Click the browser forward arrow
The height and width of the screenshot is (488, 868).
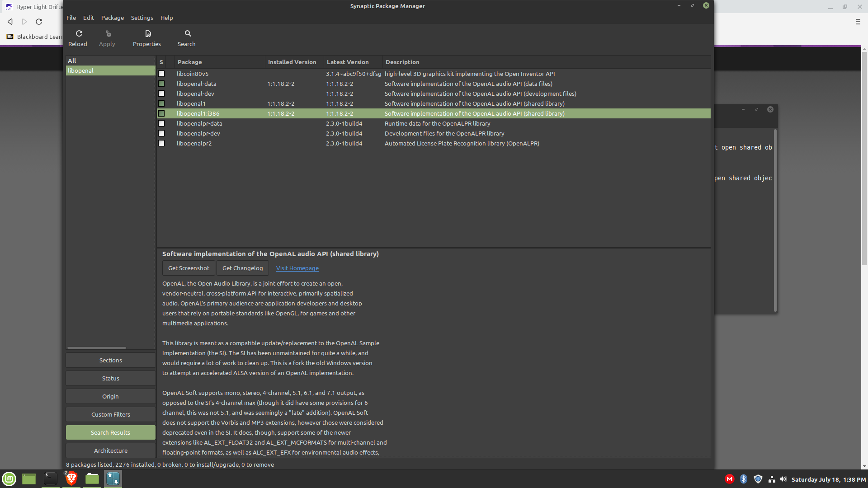coord(24,21)
